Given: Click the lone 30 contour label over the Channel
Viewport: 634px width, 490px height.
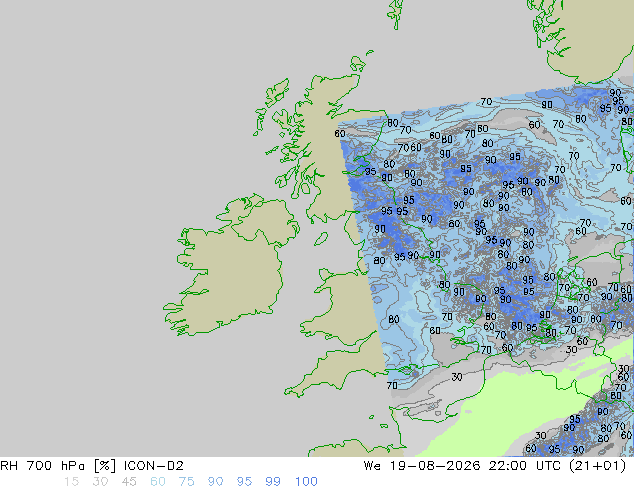Looking at the screenshot, I should pyautogui.click(x=456, y=377).
